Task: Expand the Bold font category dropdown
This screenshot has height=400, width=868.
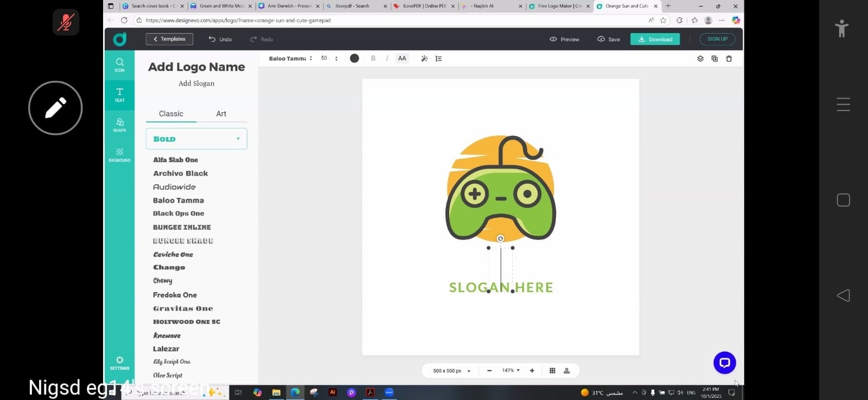Action: 196,139
